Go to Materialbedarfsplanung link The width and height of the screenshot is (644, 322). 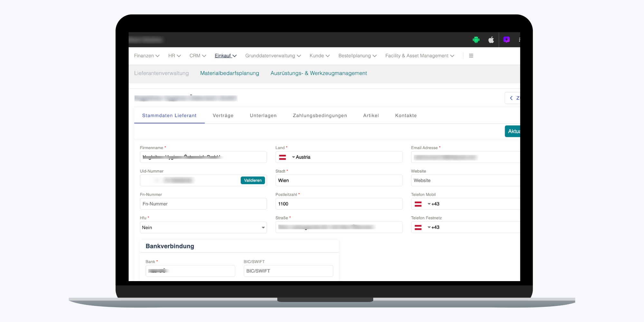(230, 73)
